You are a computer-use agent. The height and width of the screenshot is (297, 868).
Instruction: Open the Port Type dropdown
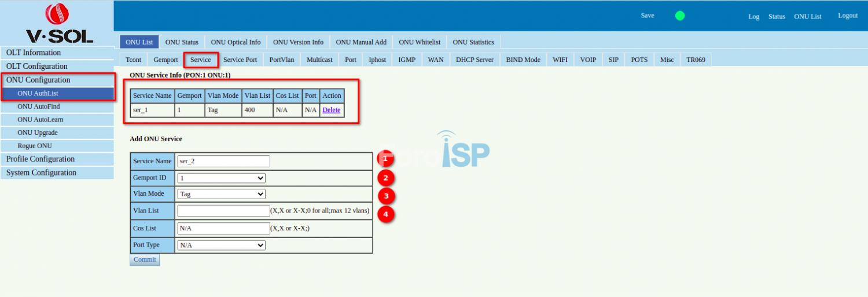click(x=221, y=245)
